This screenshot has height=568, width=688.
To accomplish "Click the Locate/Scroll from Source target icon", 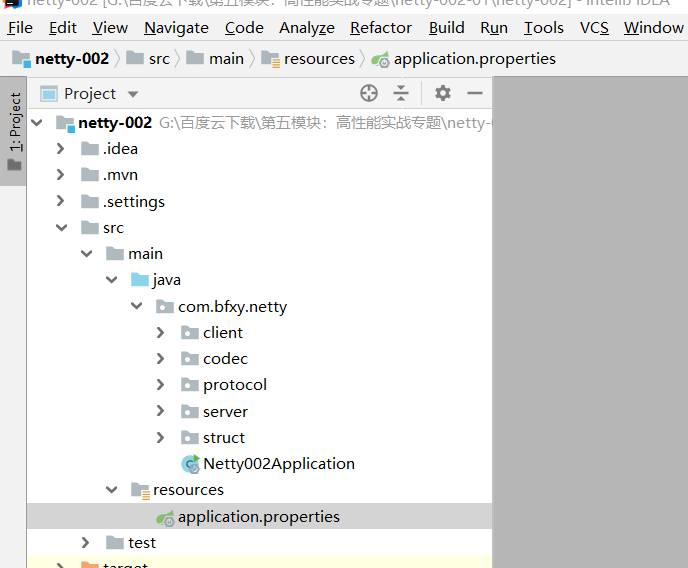I will pos(369,93).
